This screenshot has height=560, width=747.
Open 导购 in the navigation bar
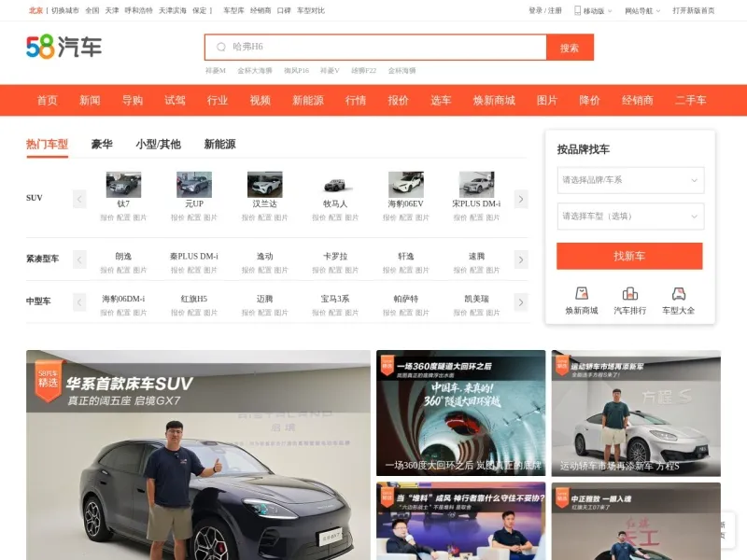coord(133,101)
